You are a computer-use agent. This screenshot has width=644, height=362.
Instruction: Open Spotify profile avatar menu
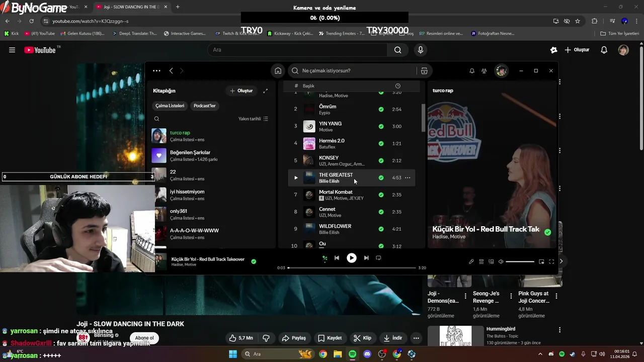tap(501, 71)
